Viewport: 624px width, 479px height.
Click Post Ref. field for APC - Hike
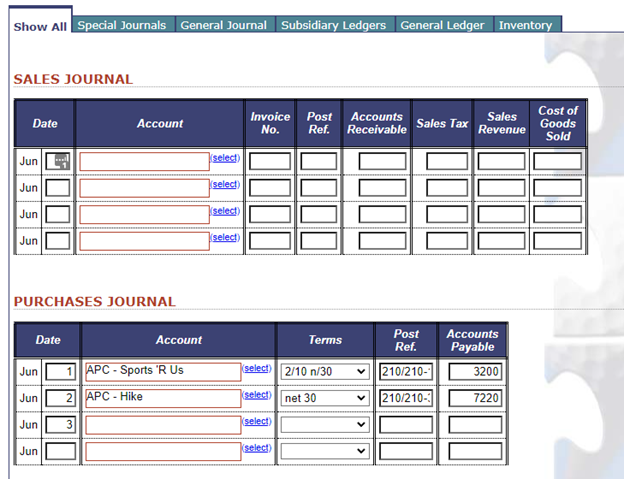point(406,398)
